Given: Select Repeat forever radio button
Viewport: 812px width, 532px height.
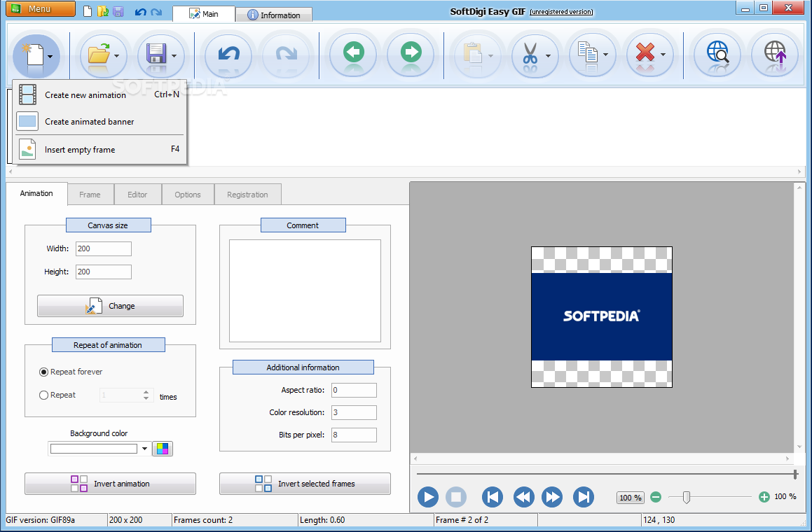Looking at the screenshot, I should pos(44,372).
